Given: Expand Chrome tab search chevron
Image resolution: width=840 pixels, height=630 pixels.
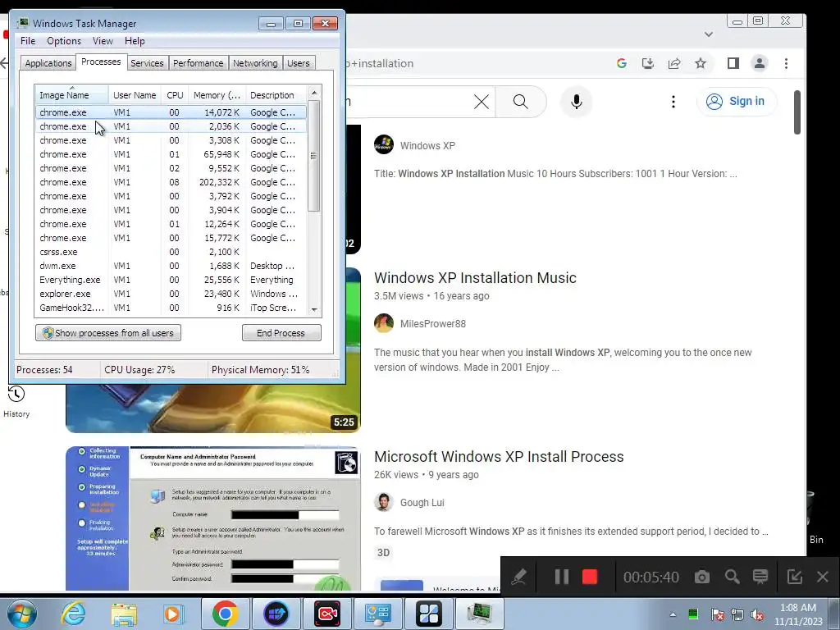Looking at the screenshot, I should click(x=709, y=34).
